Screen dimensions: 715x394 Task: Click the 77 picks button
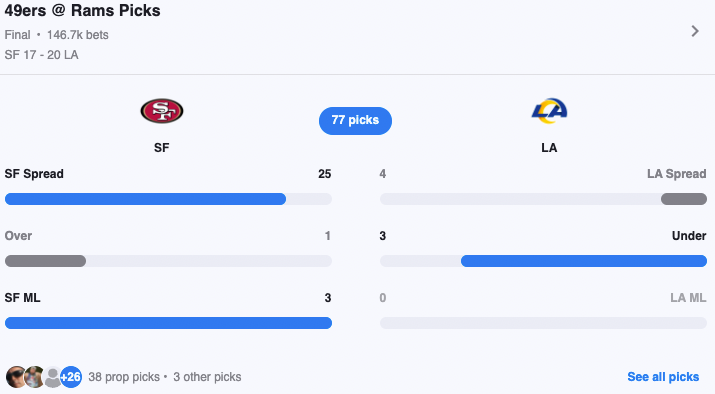coord(355,120)
